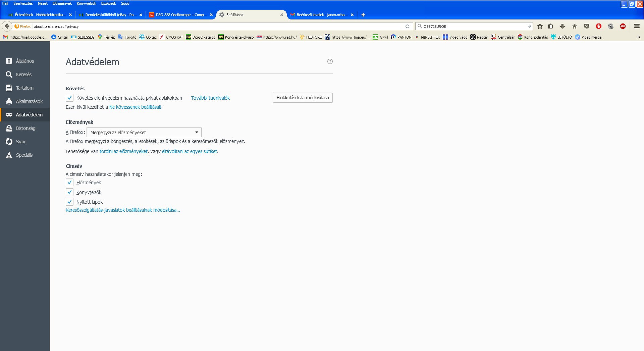Open the Térkép bookmark
This screenshot has width=644, height=351.
click(x=106, y=37)
